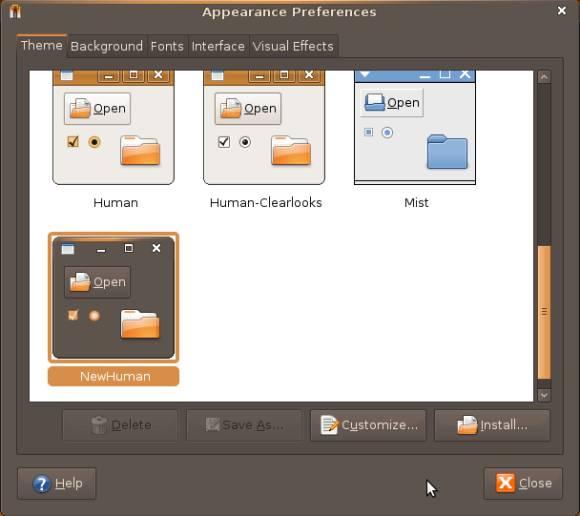Click the orange folder in Human-Clearlooks preview
580x516 pixels.
point(291,150)
